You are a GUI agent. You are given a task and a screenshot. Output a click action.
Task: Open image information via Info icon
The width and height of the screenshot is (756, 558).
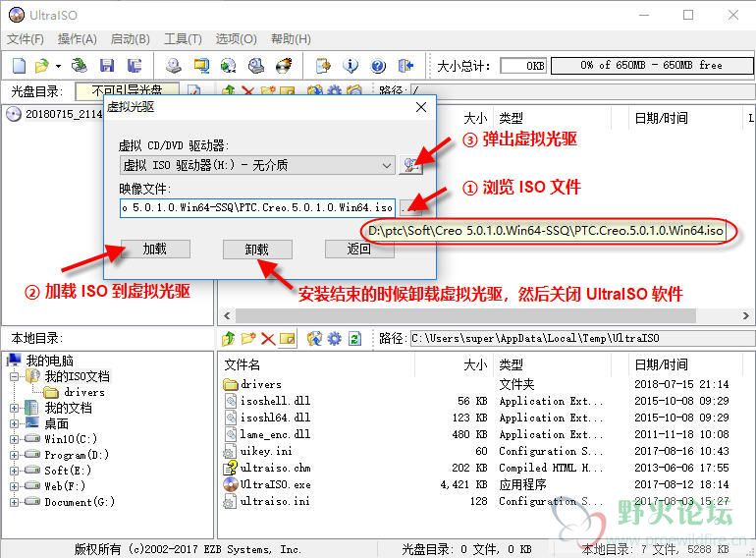point(351,65)
